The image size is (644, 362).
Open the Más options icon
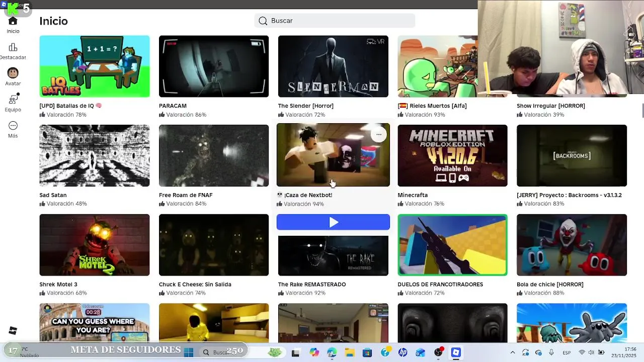[x=13, y=126]
